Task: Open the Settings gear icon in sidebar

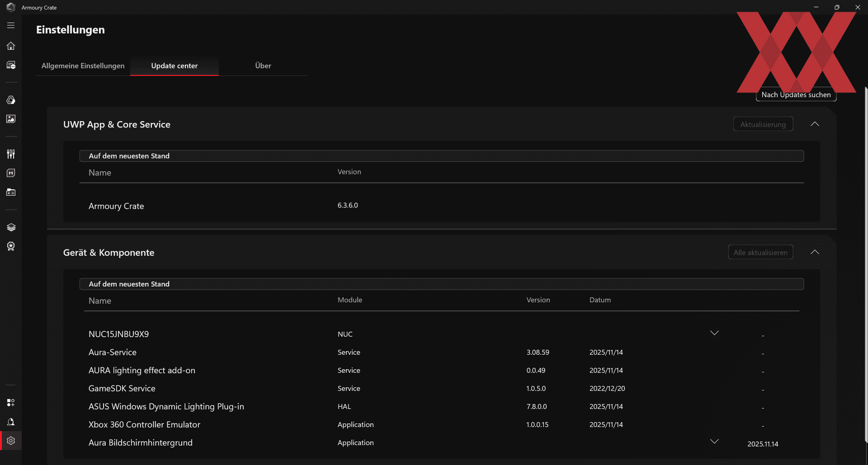Action: pos(11,441)
